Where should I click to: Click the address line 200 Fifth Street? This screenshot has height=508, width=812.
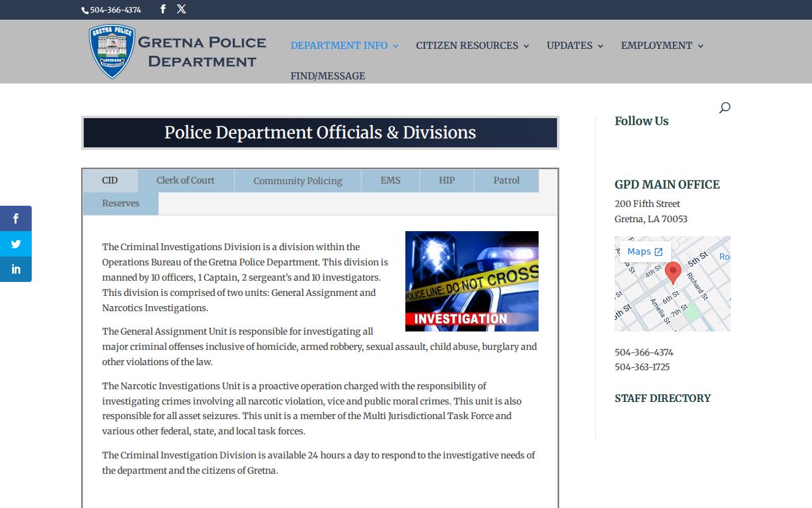(x=647, y=204)
